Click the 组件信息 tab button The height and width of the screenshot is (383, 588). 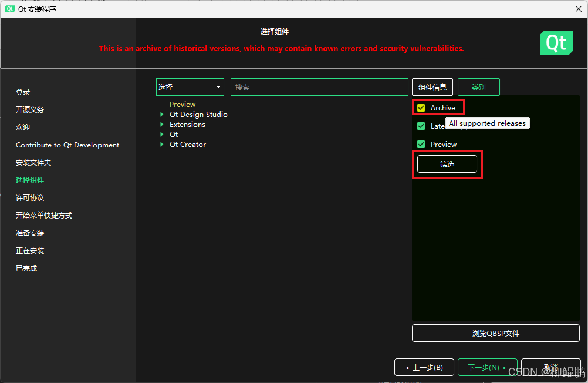432,87
